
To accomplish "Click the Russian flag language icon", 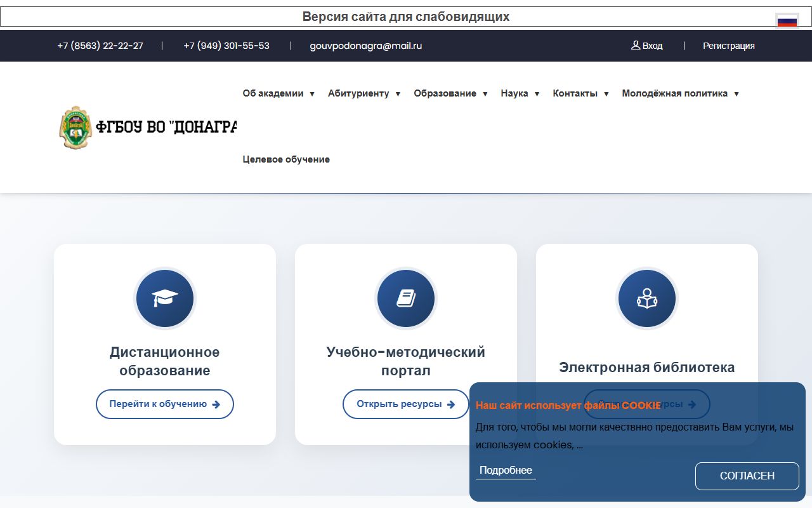I will pos(787,21).
